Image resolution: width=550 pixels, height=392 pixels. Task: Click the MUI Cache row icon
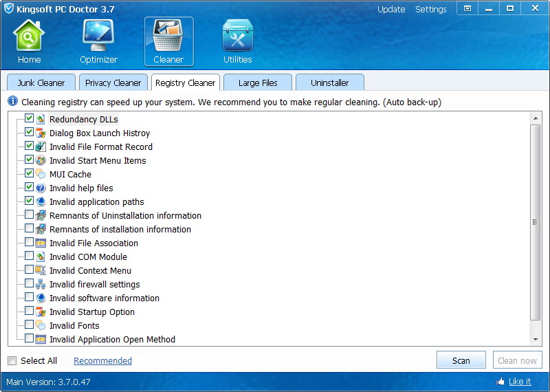tap(41, 174)
